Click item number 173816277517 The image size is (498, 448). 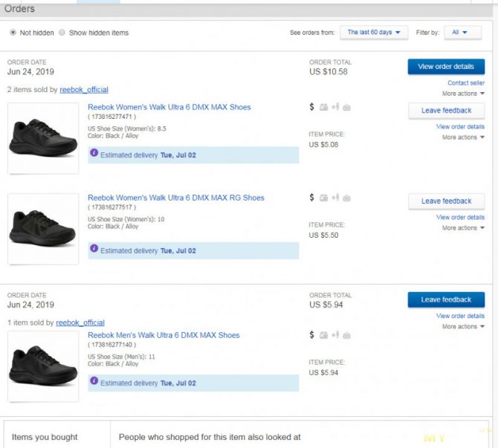[x=111, y=207]
